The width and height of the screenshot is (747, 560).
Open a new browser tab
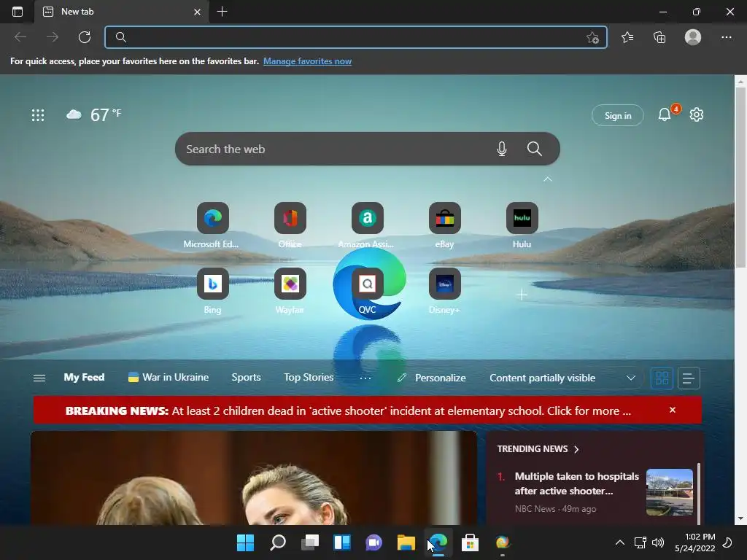click(x=222, y=12)
